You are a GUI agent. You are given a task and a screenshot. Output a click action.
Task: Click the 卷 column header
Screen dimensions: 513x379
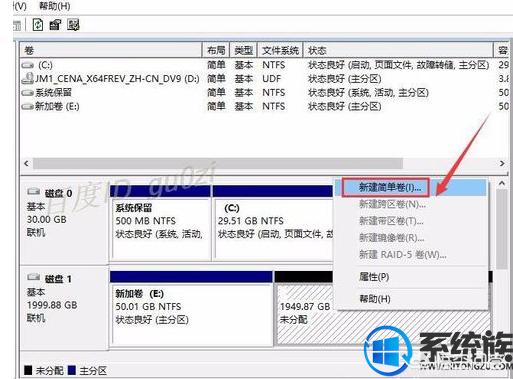pyautogui.click(x=111, y=50)
